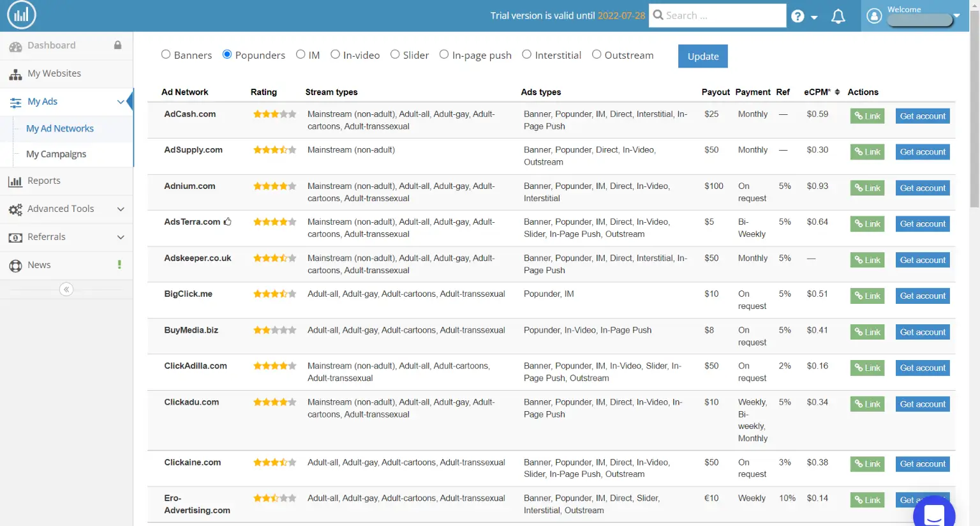Click the Adnium.com network name
This screenshot has width=980, height=526.
pos(189,186)
